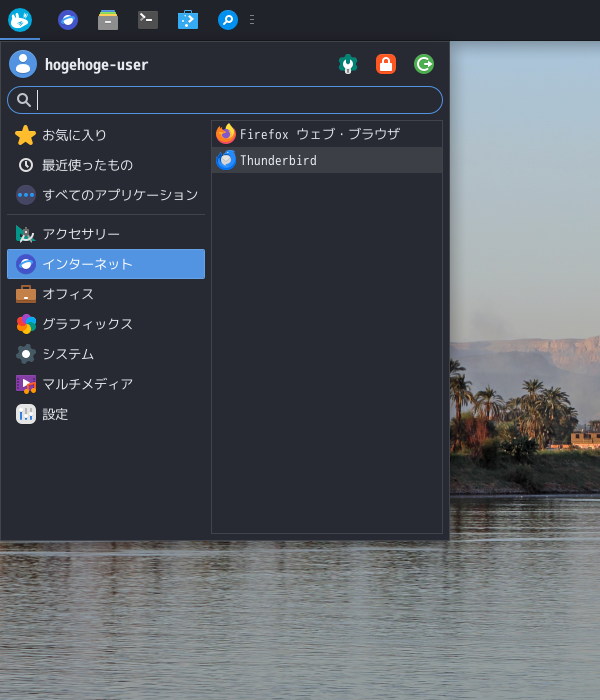The width and height of the screenshot is (600, 700).
Task: Open the グラフィックス category
Action: click(x=106, y=324)
